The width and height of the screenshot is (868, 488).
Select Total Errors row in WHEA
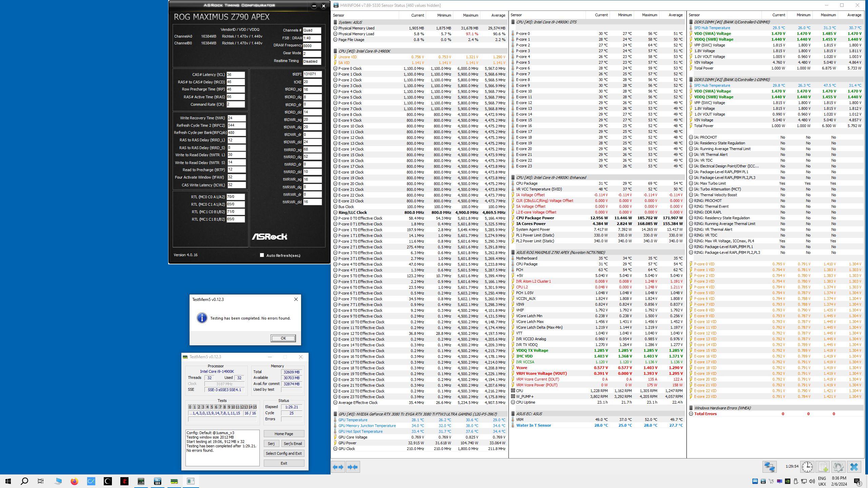pyautogui.click(x=776, y=414)
